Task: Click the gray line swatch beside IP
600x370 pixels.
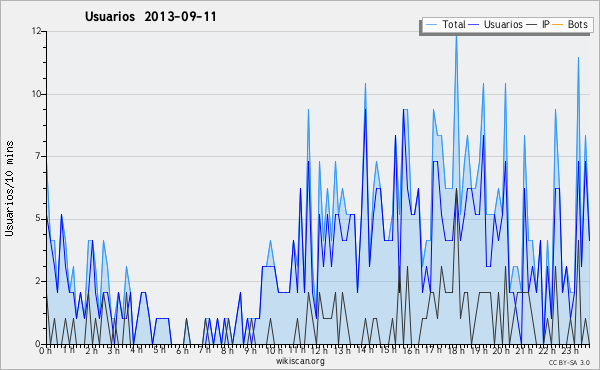Action: tap(532, 25)
